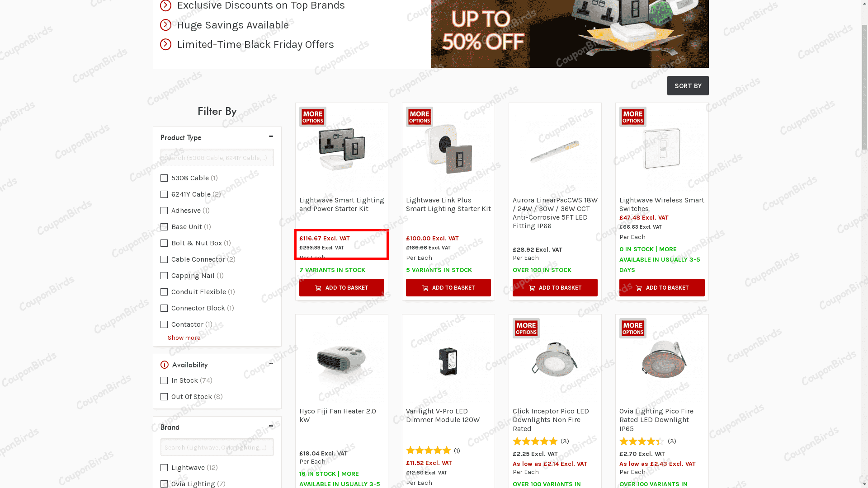Tick the 6241Y Cable checkbox

[164, 194]
